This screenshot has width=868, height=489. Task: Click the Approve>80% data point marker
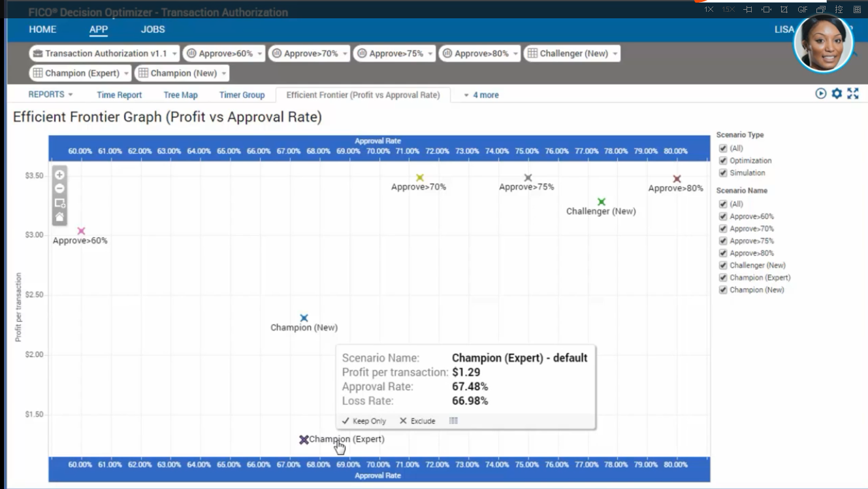677,179
